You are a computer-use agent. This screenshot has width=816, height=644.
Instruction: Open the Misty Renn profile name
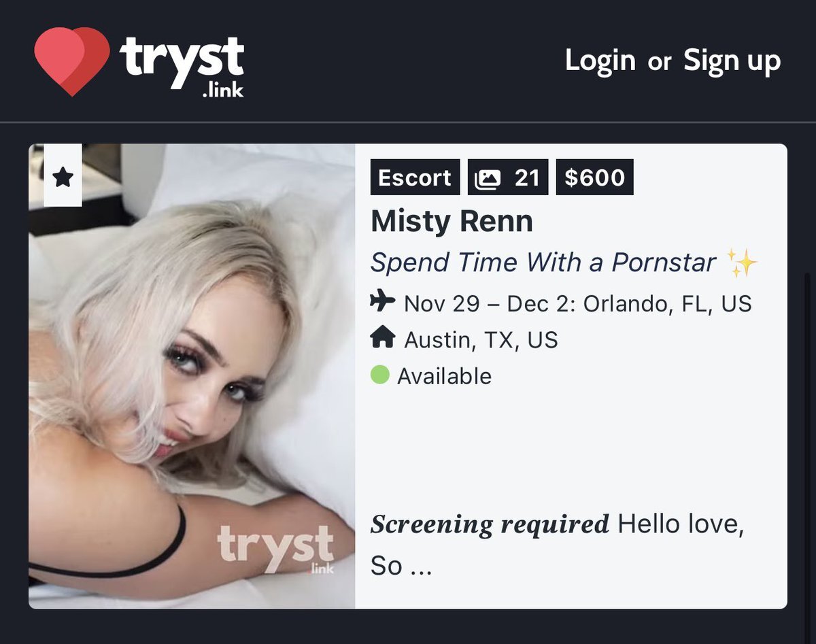[452, 221]
